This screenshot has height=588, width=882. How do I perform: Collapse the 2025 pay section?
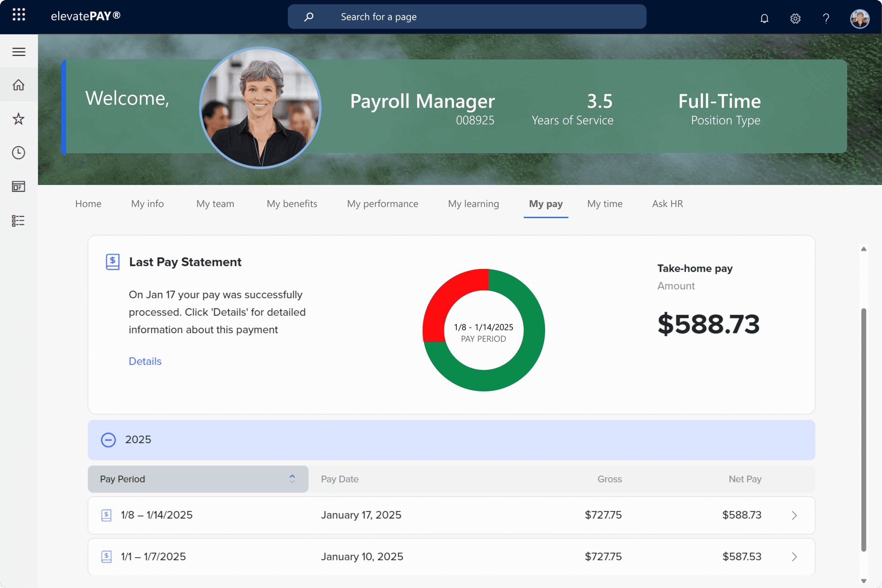point(109,440)
